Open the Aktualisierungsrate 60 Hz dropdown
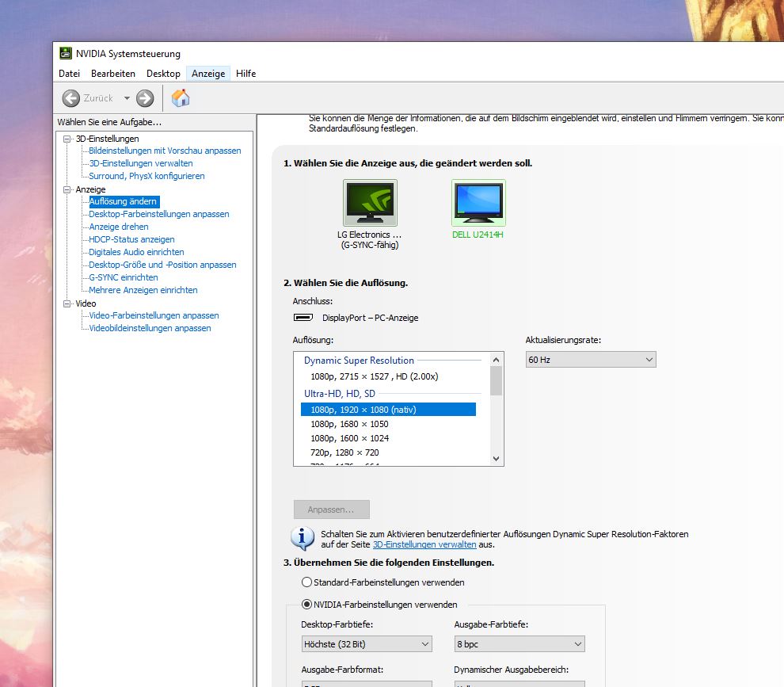This screenshot has width=784, height=687. 591,360
